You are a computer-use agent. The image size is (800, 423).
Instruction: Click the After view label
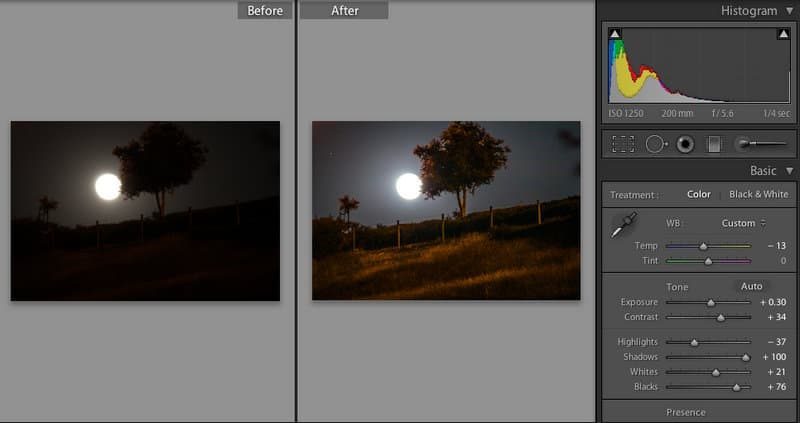click(342, 11)
